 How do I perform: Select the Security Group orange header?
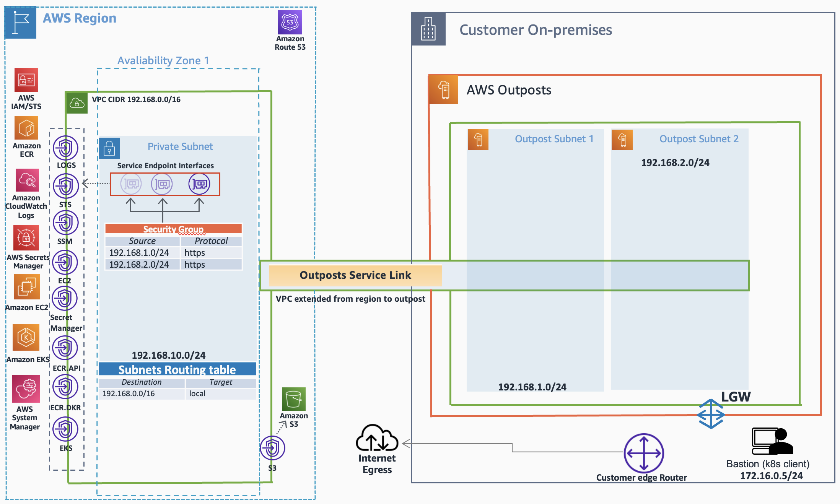(173, 229)
